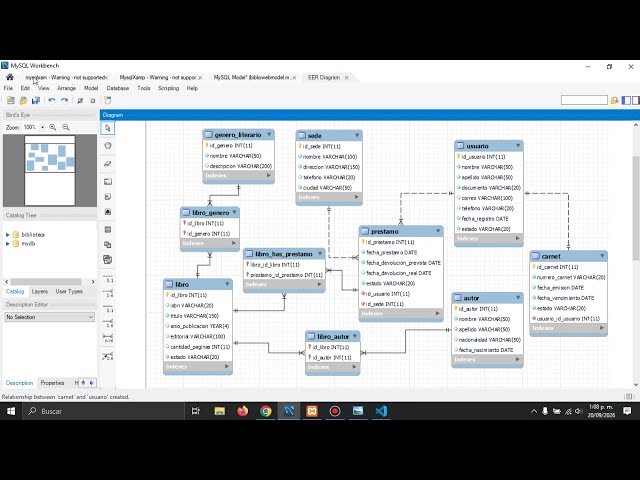Choose n:m identifying relationship tool
640x480 pixels.
coord(108,338)
